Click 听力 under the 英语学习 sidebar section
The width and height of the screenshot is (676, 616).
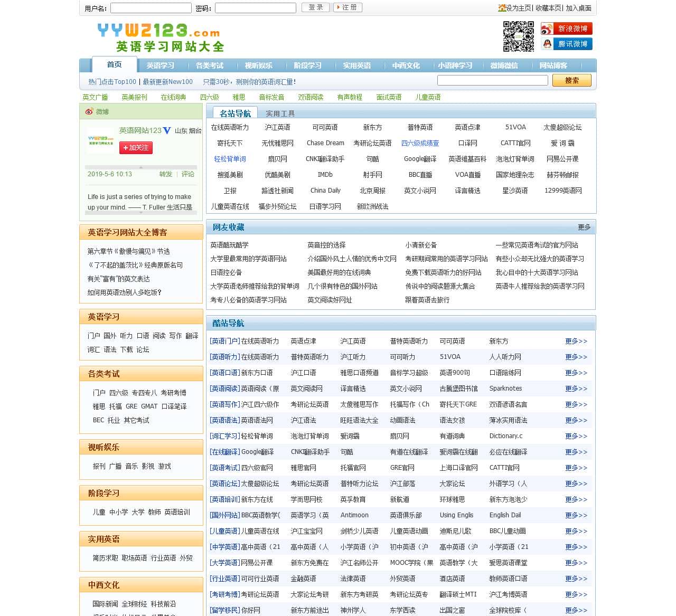pyautogui.click(x=126, y=336)
